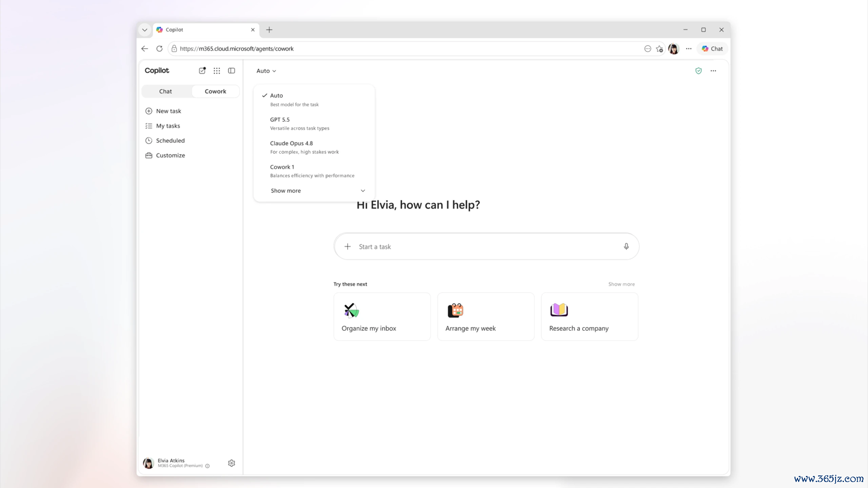The image size is (868, 488).
Task: Click the New task plus icon
Action: pos(149,111)
